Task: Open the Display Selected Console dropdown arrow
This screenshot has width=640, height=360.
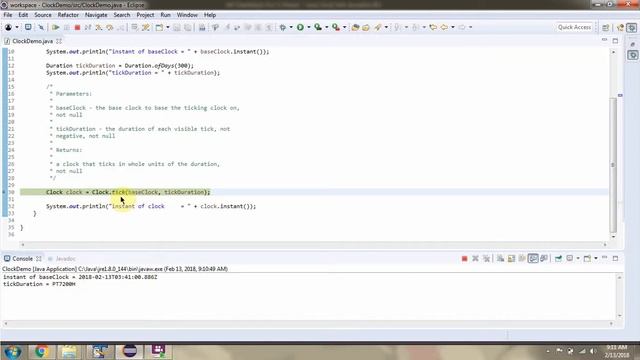Action: (578, 258)
